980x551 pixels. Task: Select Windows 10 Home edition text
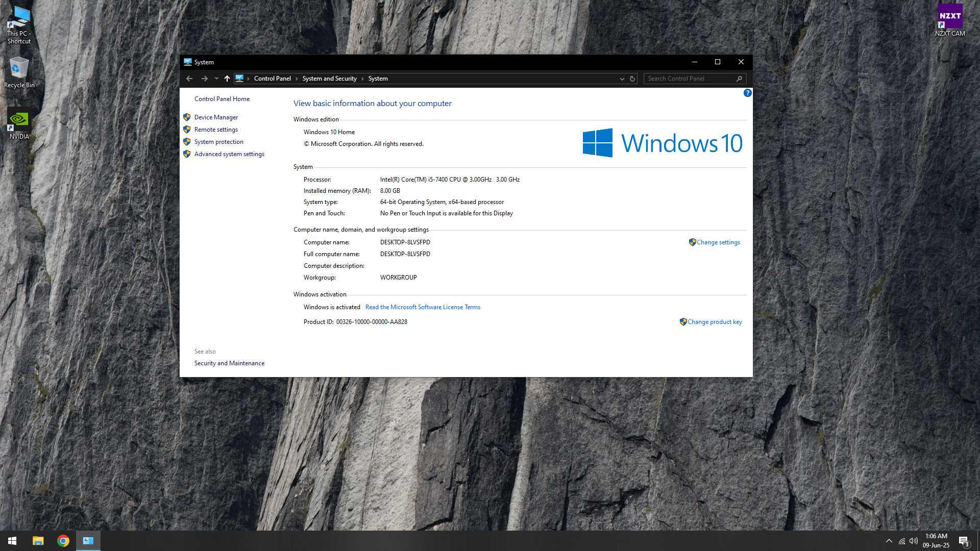coord(329,132)
